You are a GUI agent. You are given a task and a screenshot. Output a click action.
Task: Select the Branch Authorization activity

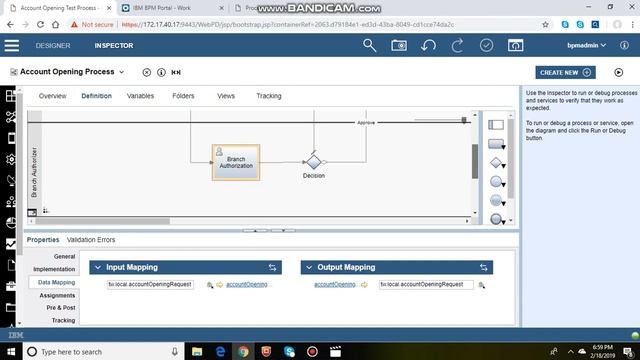[236, 162]
